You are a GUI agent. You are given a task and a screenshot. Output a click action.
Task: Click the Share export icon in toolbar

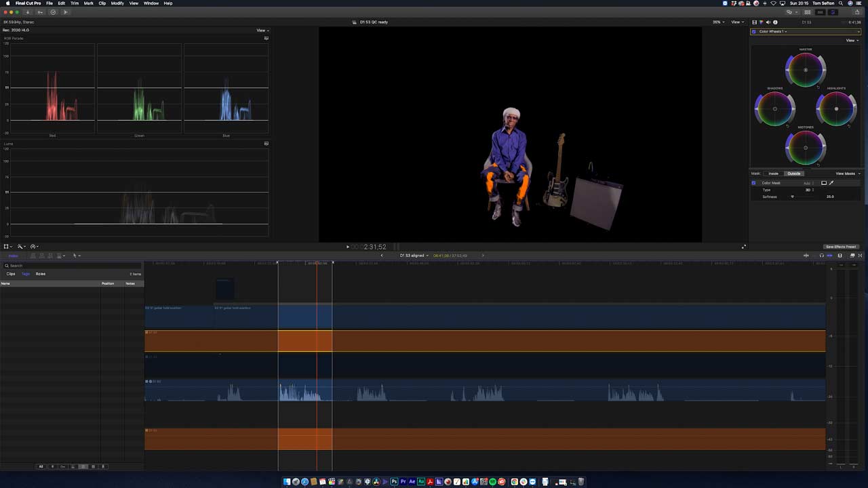[857, 12]
